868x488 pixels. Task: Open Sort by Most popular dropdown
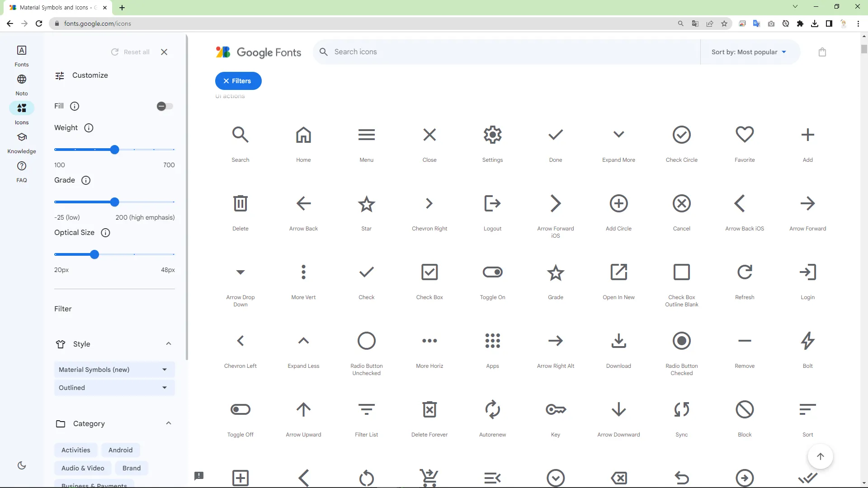click(749, 52)
